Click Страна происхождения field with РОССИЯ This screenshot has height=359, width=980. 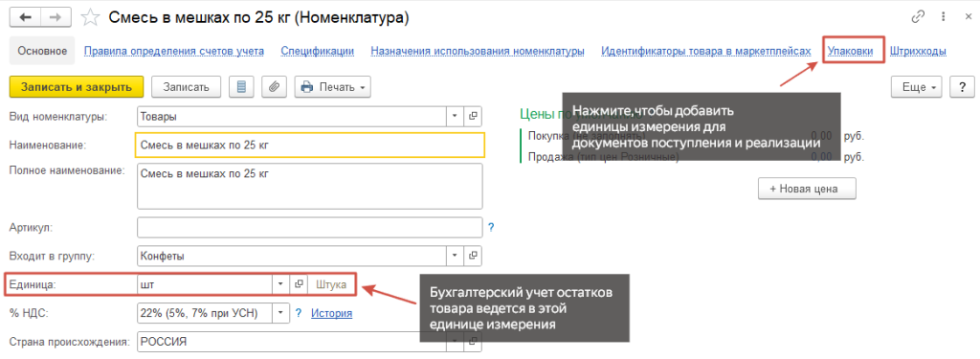pos(291,342)
